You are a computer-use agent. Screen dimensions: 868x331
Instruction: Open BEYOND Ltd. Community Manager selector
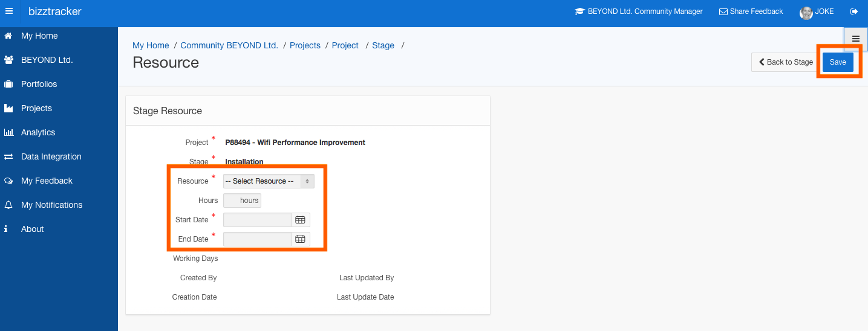coord(639,11)
